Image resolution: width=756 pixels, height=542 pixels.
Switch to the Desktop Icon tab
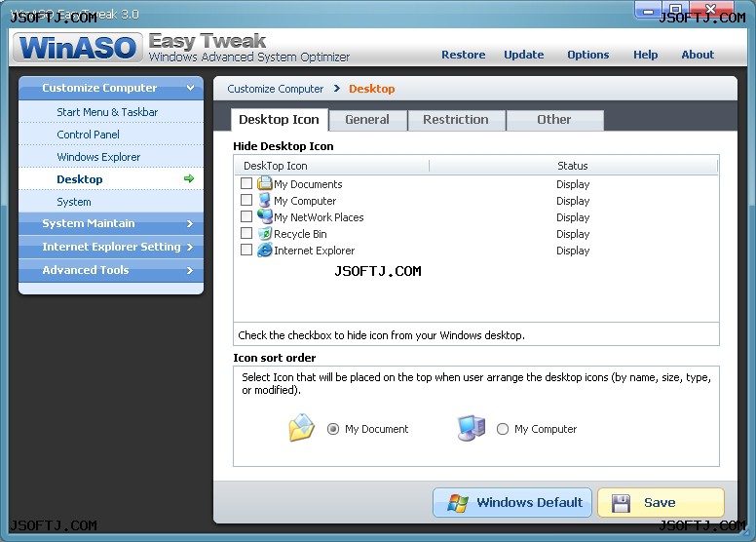pyautogui.click(x=280, y=120)
